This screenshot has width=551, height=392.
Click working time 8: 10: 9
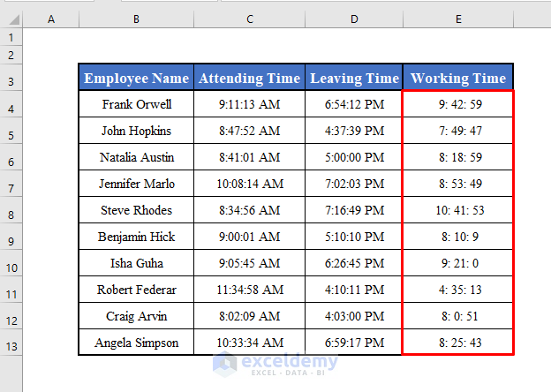pyautogui.click(x=458, y=237)
